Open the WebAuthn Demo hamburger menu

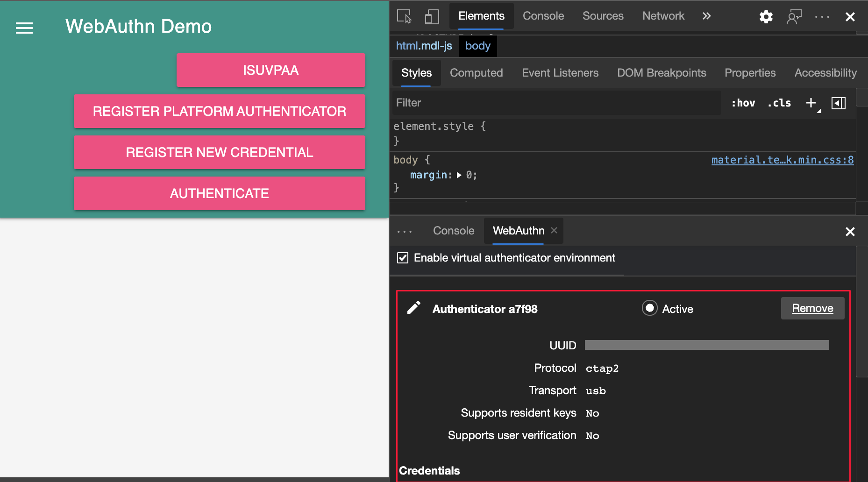[x=24, y=28]
